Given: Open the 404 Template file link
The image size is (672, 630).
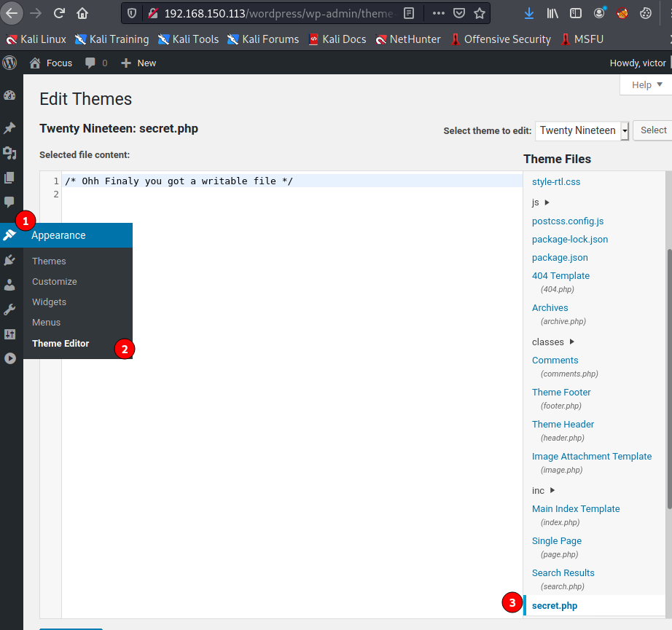Looking at the screenshot, I should (x=560, y=276).
